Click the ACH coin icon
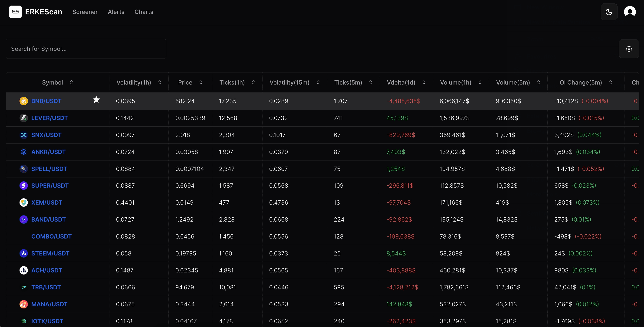This screenshot has height=327, width=644. click(23, 270)
